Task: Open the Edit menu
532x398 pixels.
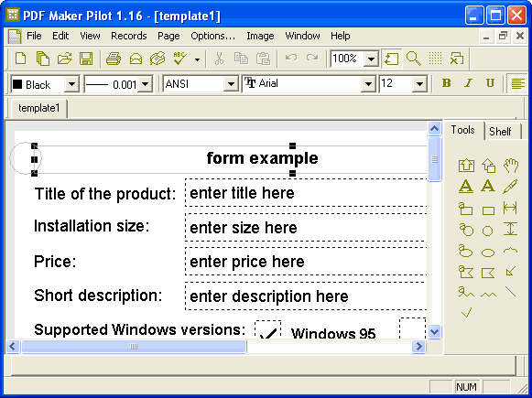Action: tap(60, 36)
